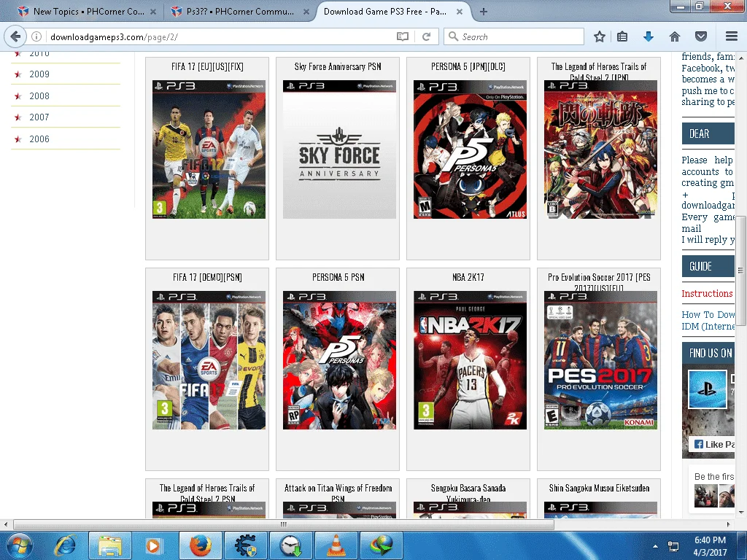The height and width of the screenshot is (560, 747).
Task: Open the site information icon in address bar
Action: (36, 36)
